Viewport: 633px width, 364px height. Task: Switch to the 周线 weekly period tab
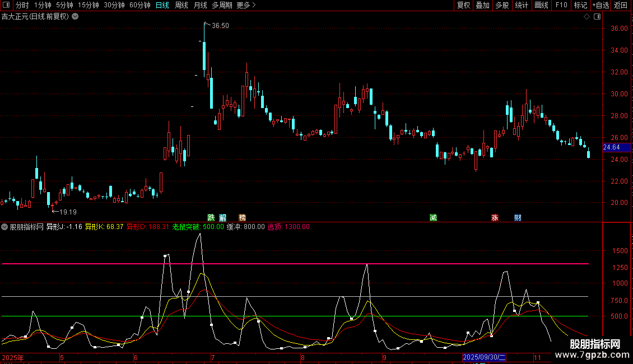click(x=181, y=5)
